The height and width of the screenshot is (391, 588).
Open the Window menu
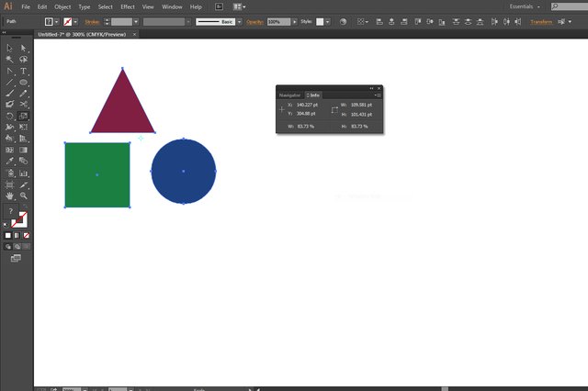tap(172, 6)
